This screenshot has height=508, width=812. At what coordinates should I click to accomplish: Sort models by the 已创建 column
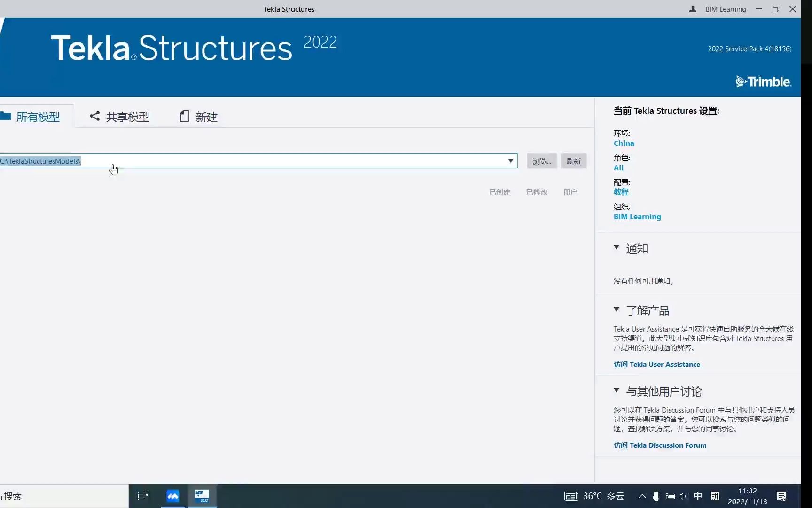pos(499,192)
